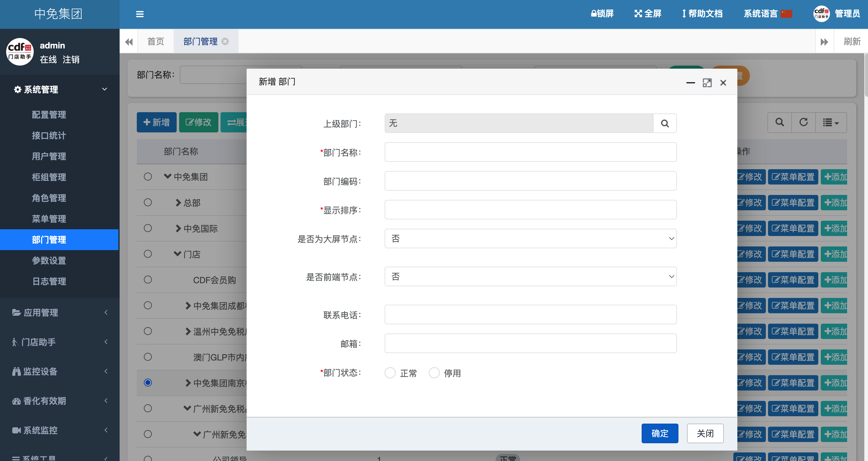
Task: Open 用户管理 in the sidebar menu
Action: 49,156
